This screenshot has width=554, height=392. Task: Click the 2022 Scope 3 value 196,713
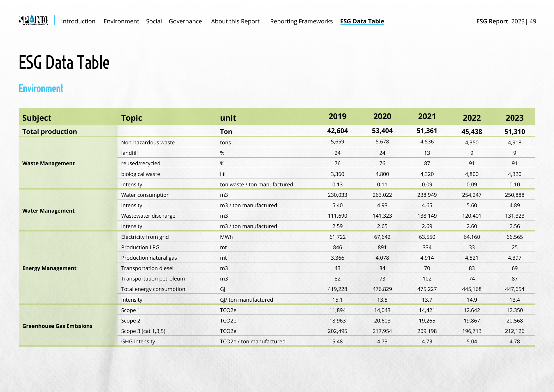click(x=472, y=331)
